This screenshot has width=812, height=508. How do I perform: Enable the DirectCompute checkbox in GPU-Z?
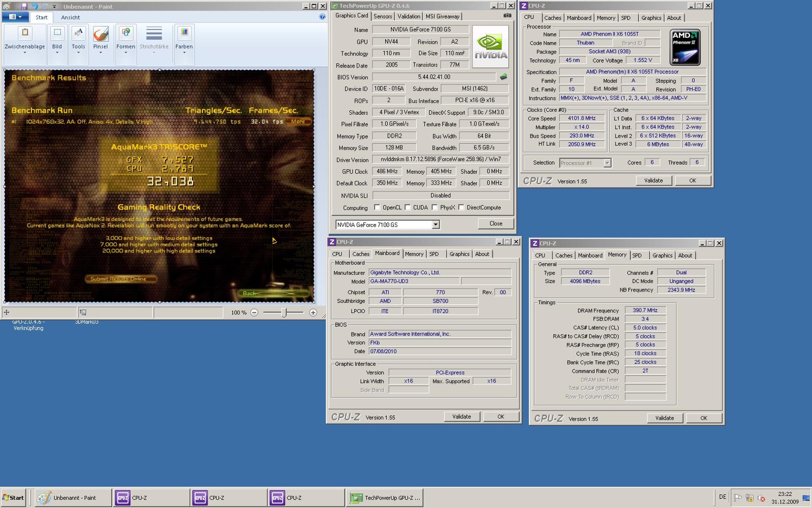point(461,207)
